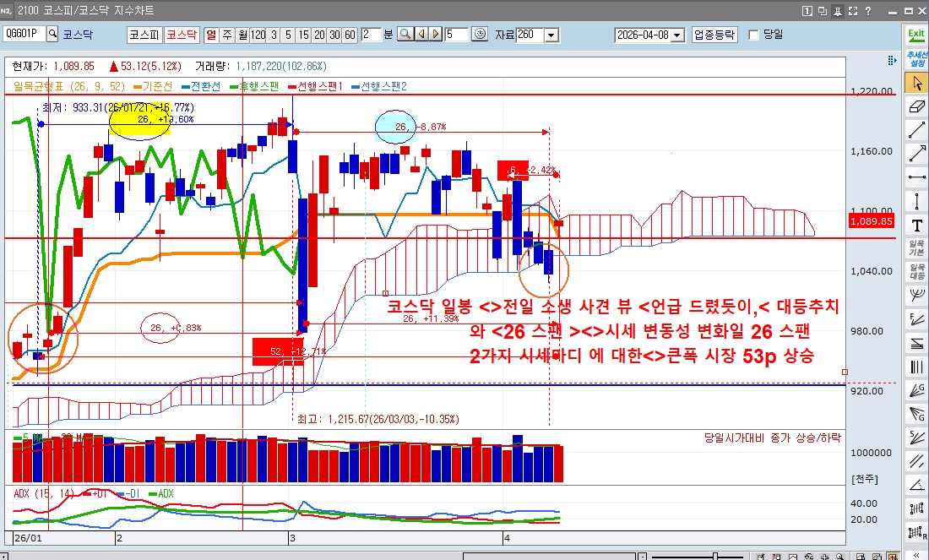Open the 2026-04-08 date dropdown

click(x=678, y=35)
